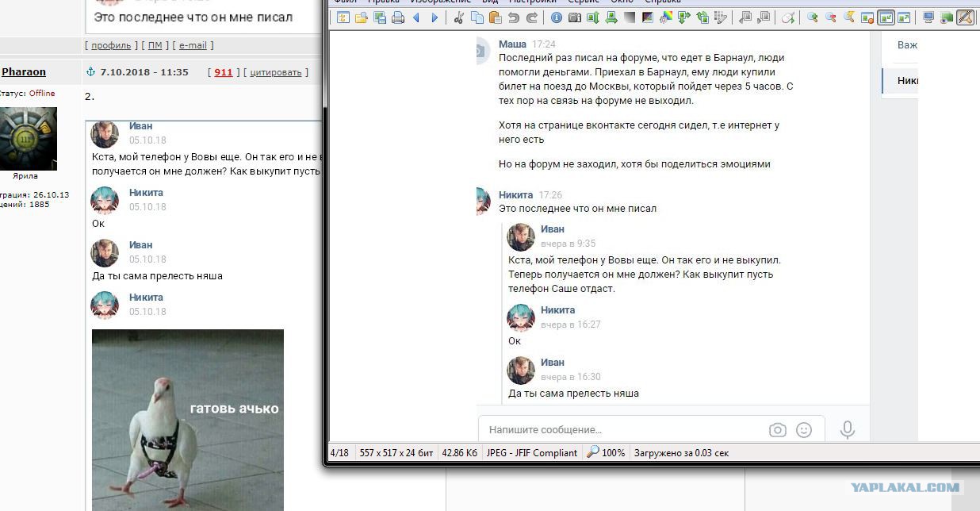Screen dimensions: 980x511
Task: Click the paste clipboard icon
Action: pos(495,17)
